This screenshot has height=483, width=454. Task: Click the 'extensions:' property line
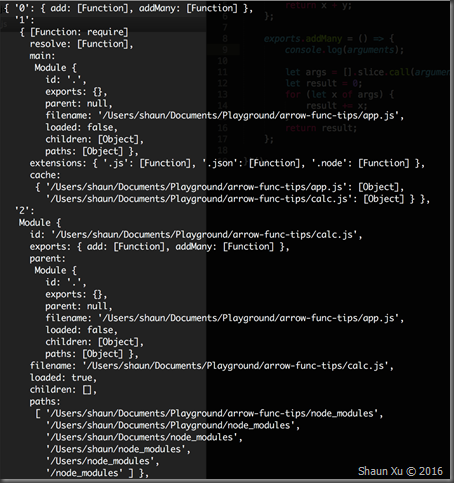pos(227,163)
